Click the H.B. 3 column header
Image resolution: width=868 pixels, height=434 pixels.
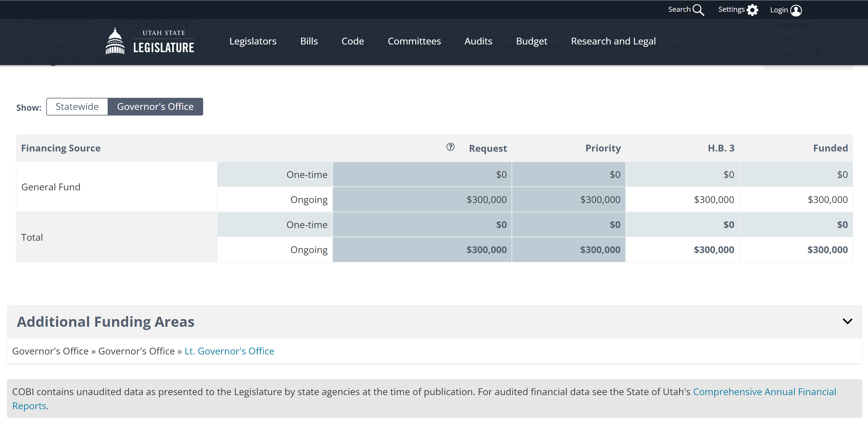click(721, 148)
